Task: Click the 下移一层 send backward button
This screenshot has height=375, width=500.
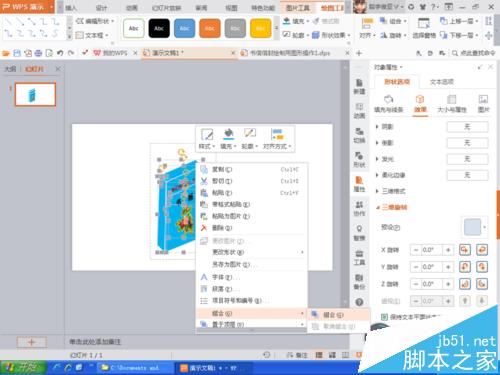Action: 459,35
